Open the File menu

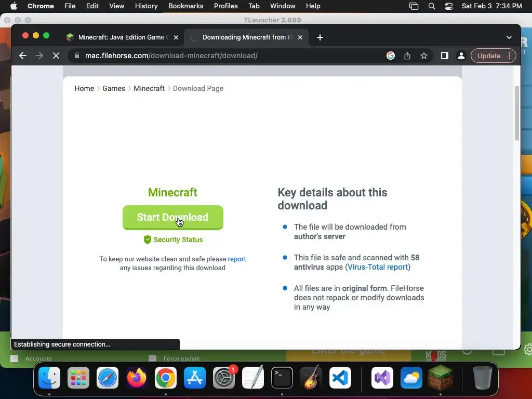click(70, 6)
